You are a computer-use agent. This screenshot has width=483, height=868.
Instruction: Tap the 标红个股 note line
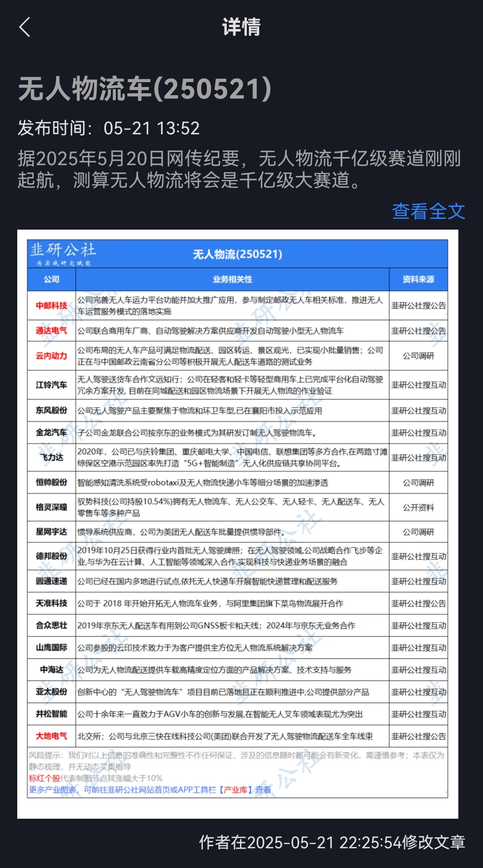pos(96,778)
